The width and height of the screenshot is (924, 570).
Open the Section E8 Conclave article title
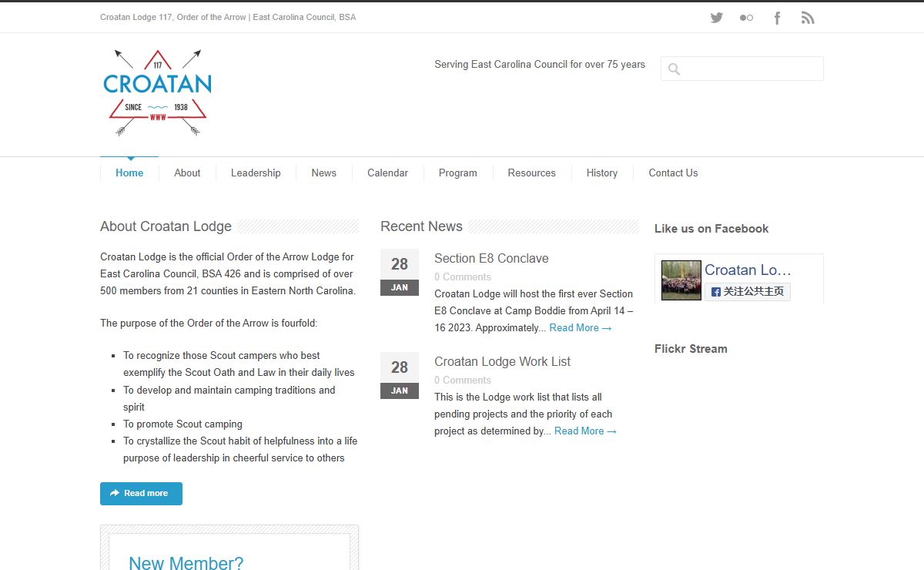pos(491,259)
